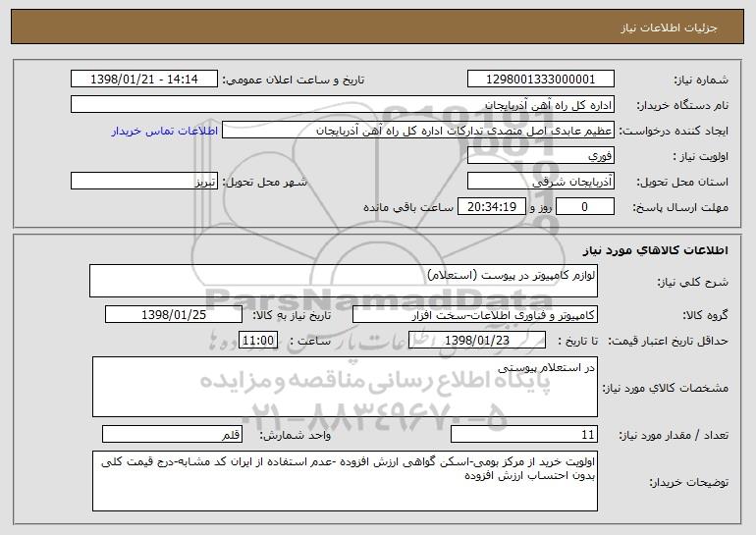Select the goods group field کامپیوتر و فناوری اطلاعات
This screenshot has width=756, height=535.
pyautogui.click(x=475, y=315)
